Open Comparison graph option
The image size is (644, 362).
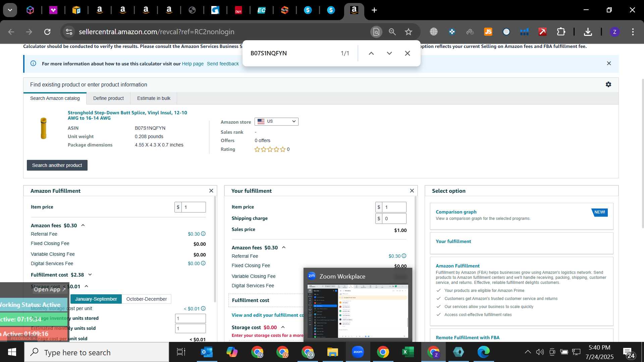(522, 216)
